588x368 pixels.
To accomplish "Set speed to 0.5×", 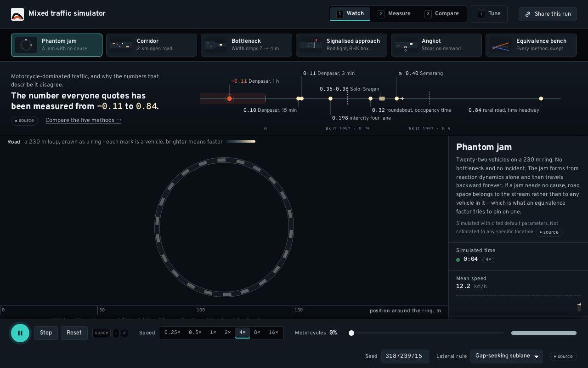I will pyautogui.click(x=195, y=333).
